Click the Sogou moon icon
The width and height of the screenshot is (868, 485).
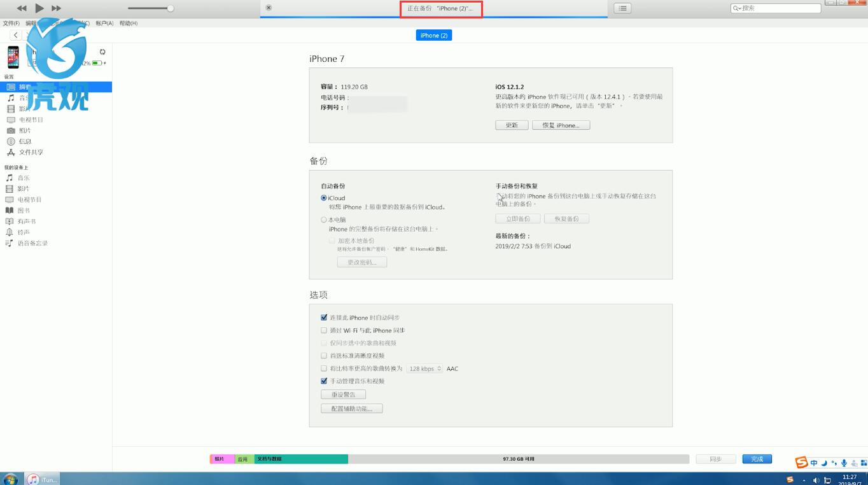824,463
